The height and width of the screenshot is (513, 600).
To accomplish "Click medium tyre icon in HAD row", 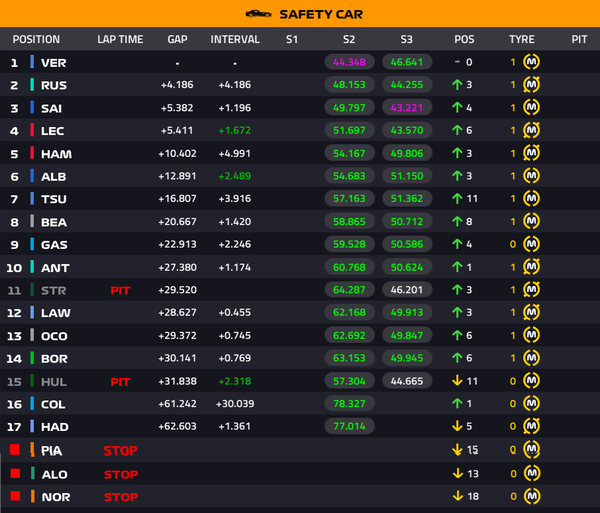I will (532, 426).
